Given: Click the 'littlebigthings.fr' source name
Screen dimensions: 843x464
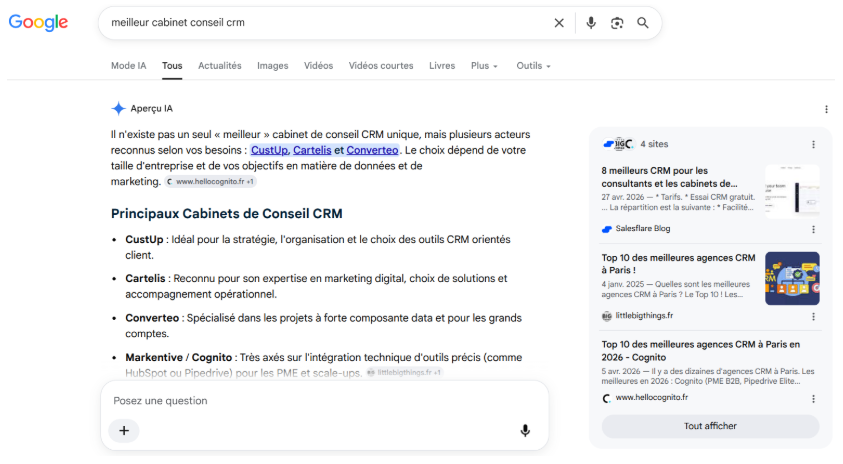Looking at the screenshot, I should click(644, 316).
